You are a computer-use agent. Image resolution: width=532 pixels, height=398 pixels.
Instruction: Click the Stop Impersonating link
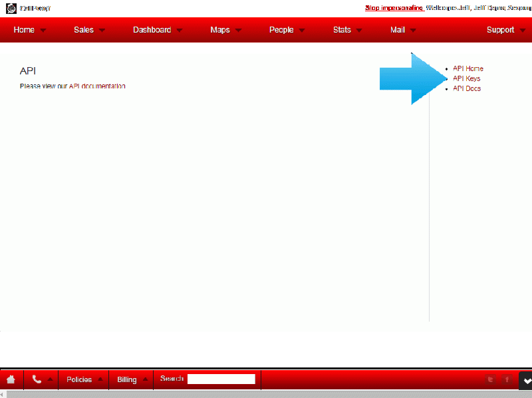394,8
